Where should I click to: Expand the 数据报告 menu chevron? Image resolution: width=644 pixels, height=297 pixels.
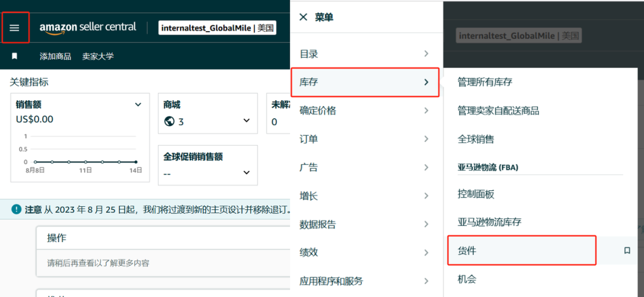(x=426, y=224)
